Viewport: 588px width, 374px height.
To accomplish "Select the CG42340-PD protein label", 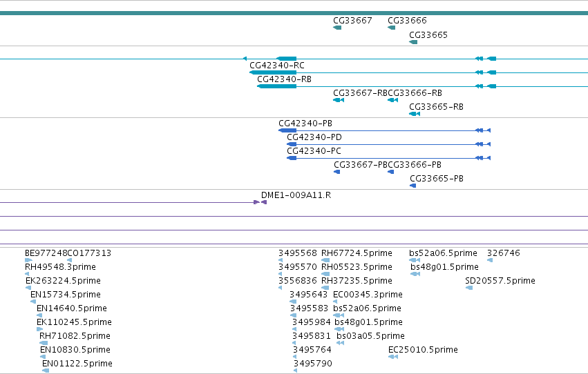I will click(314, 137).
